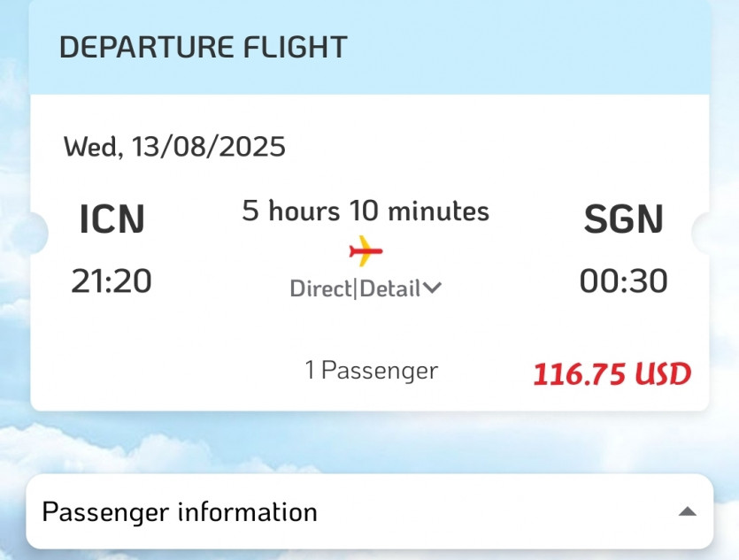Select the 21:20 departure time
This screenshot has height=560, width=739.
[x=112, y=281]
